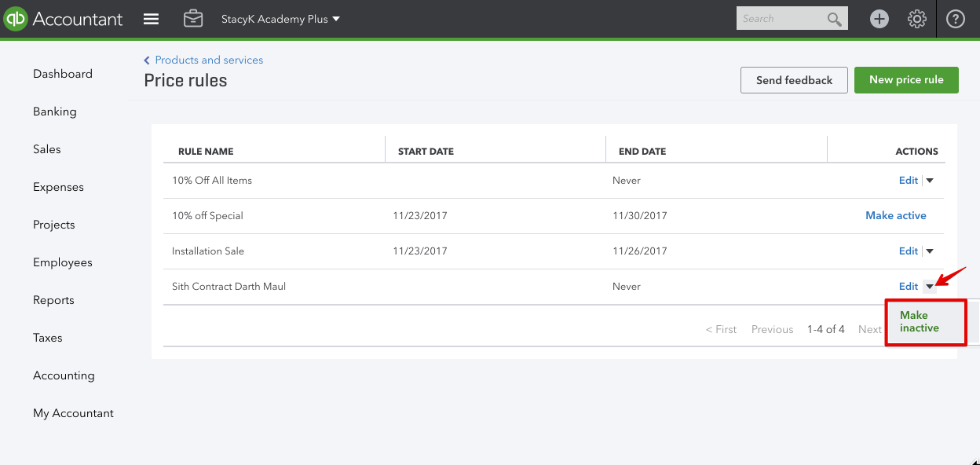980x465 pixels.
Task: Click the Send feedback button
Action: [x=794, y=79]
